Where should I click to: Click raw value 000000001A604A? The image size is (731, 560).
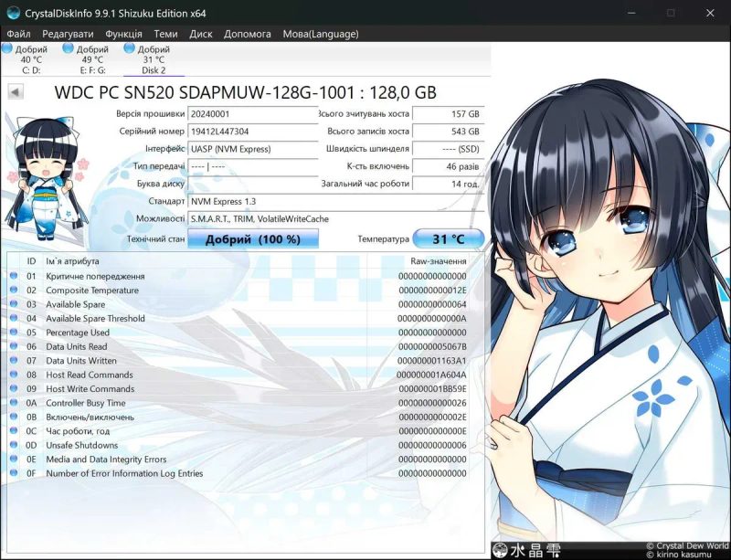click(431, 375)
